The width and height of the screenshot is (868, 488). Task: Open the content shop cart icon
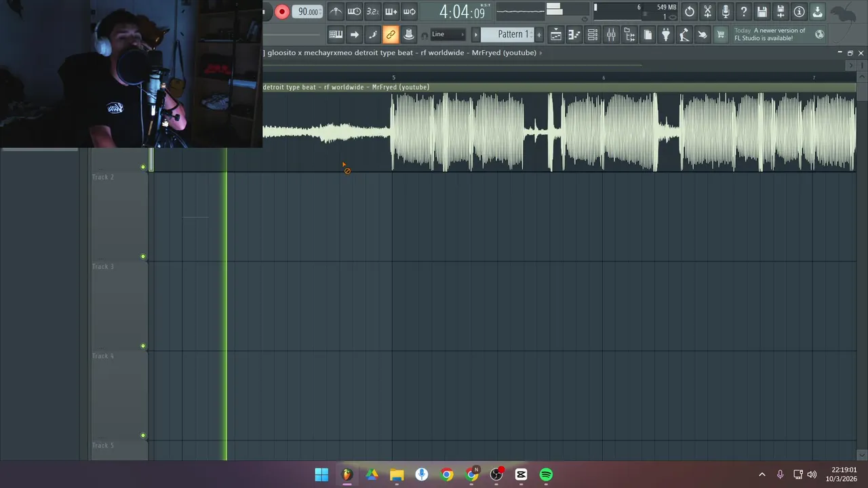[x=721, y=35]
